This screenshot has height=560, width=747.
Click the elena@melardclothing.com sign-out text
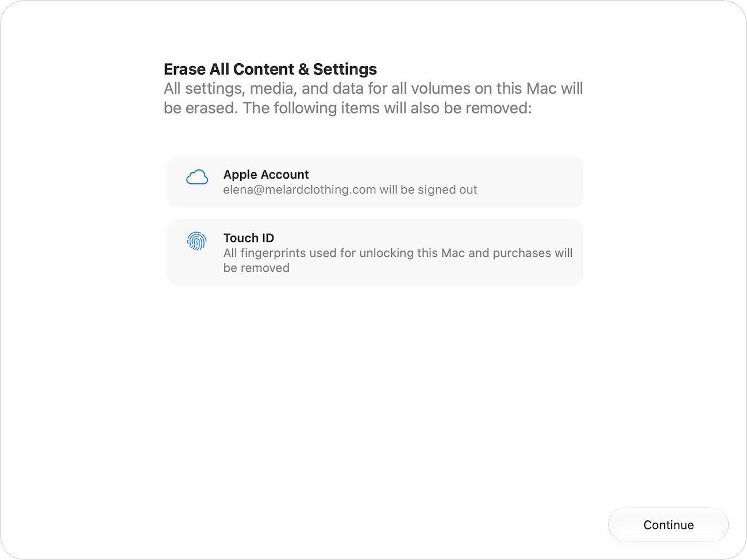click(x=350, y=190)
